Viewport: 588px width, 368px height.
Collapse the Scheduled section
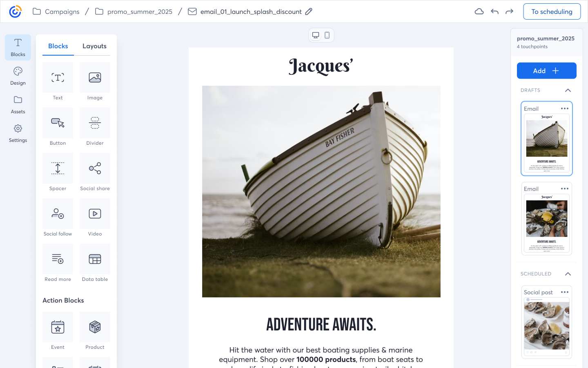pyautogui.click(x=568, y=274)
